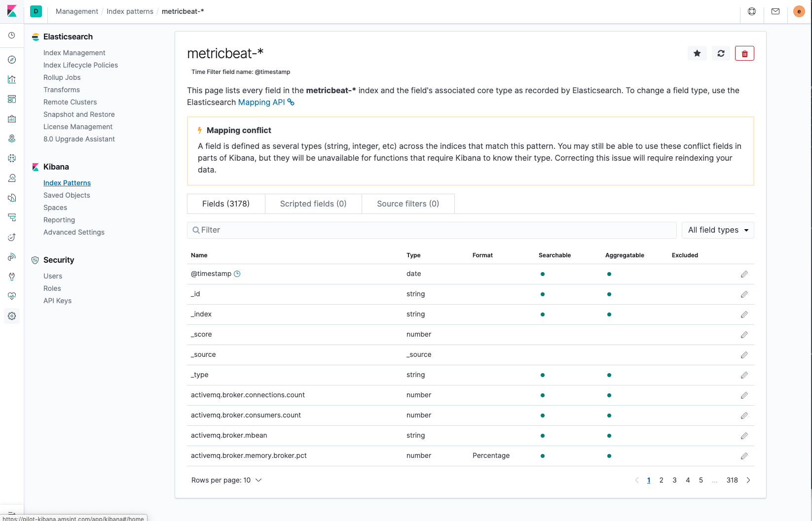
Task: Switch to Scripted fields (0) tab
Action: pos(313,204)
